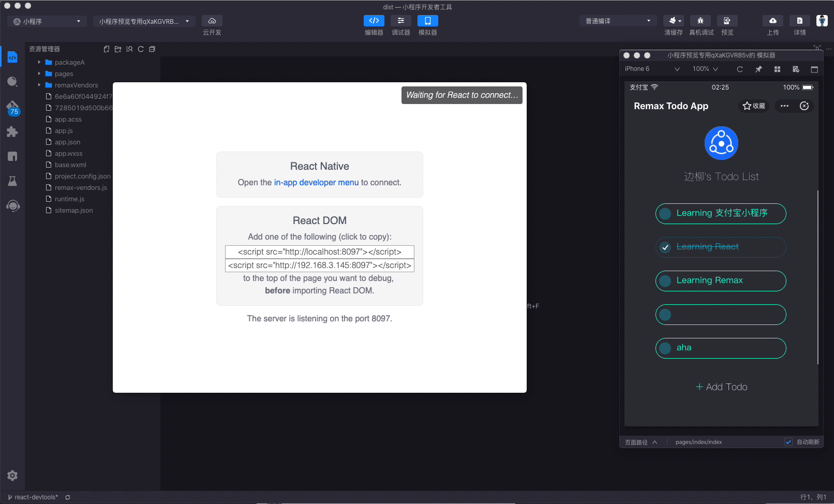Screen dimensions: 834x504
Task: Open the extensions puzzle icon
Action: tap(12, 131)
